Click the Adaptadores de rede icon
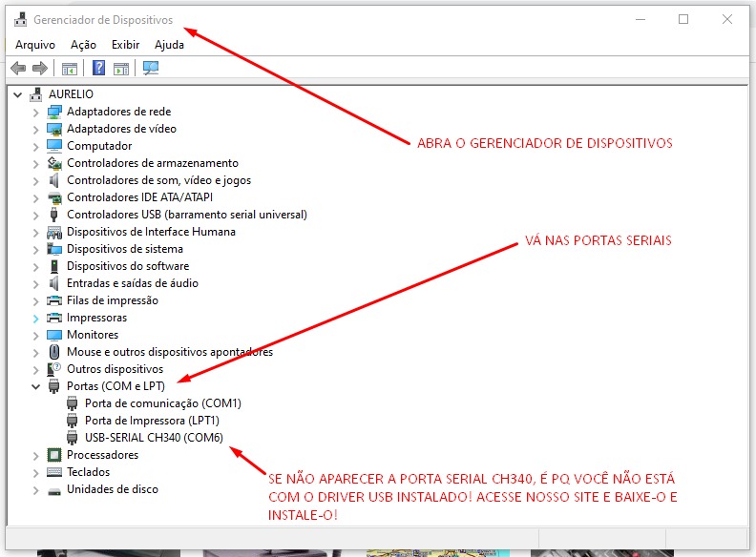The image size is (756, 557). coord(54,112)
